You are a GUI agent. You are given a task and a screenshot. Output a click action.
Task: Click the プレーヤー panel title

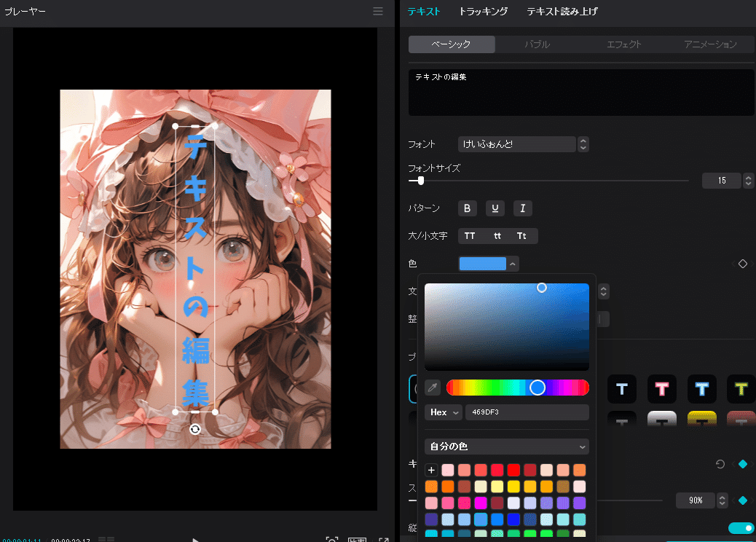tap(25, 11)
